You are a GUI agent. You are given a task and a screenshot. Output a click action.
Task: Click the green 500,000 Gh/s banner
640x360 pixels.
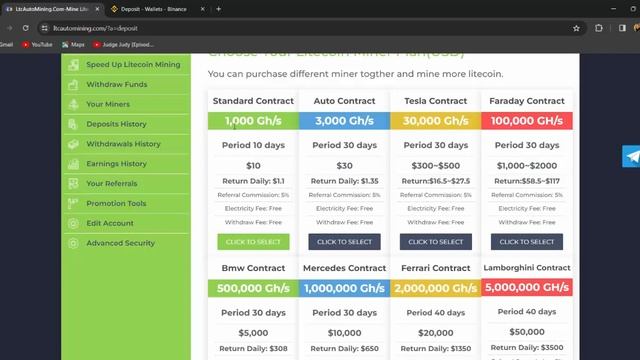253,288
